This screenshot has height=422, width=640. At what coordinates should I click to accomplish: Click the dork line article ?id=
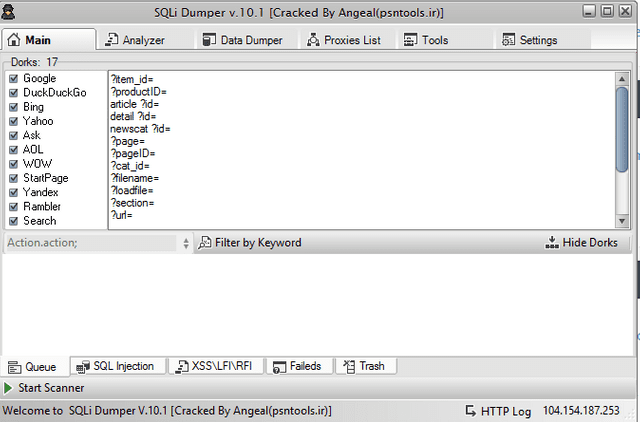[135, 104]
